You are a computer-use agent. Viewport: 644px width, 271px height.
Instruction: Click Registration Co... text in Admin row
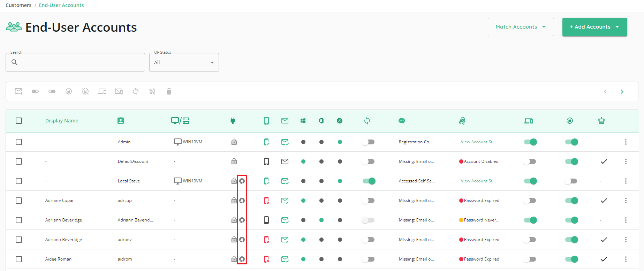pos(416,142)
